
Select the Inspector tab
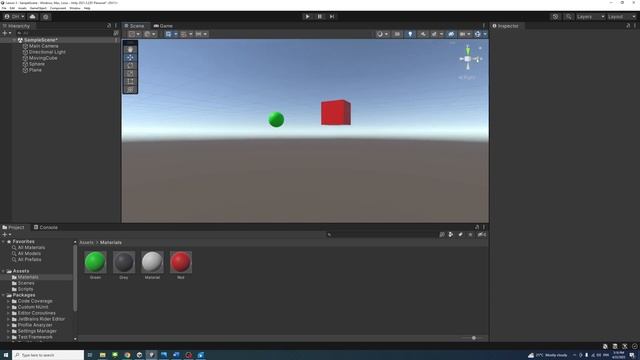click(505, 26)
